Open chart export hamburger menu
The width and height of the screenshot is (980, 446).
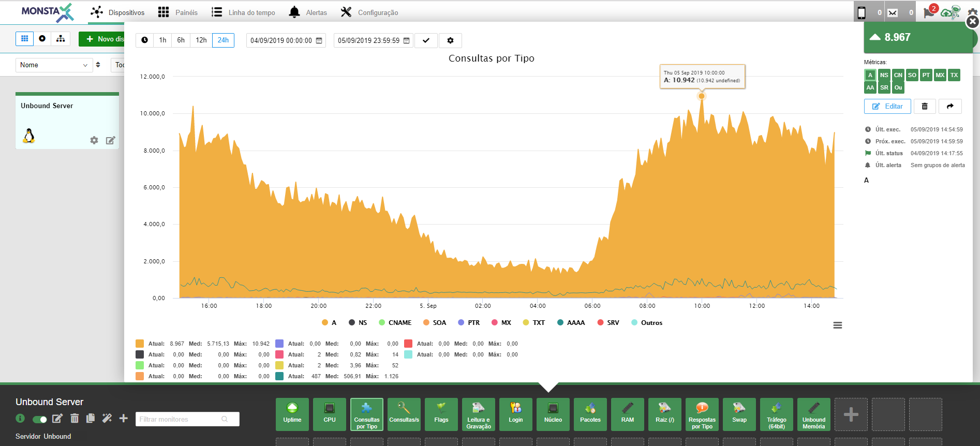pyautogui.click(x=838, y=325)
